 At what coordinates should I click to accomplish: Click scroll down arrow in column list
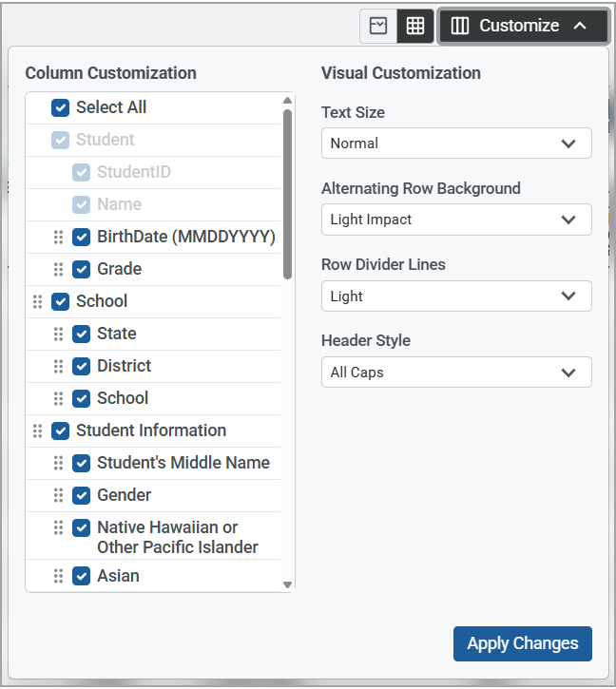tap(288, 585)
